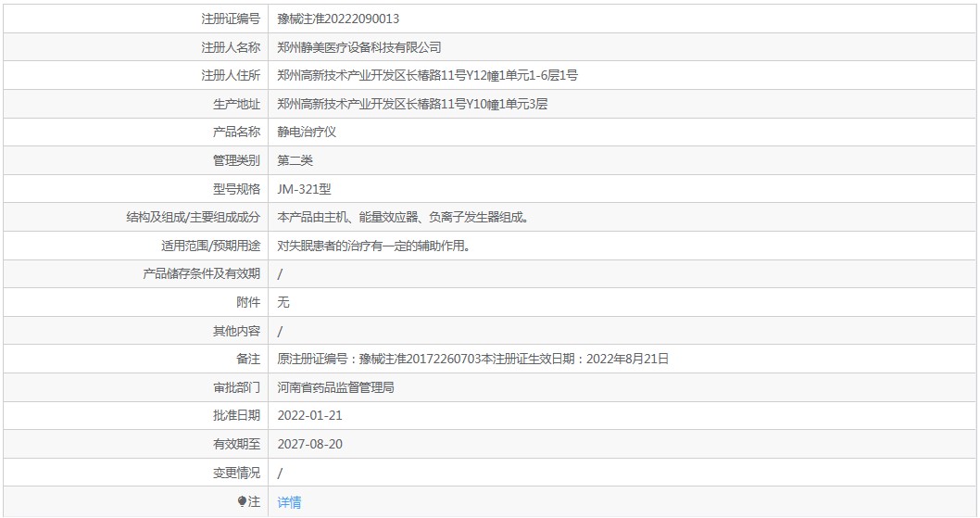Select the slash value for 产品储存条件及有效期
The height and width of the screenshot is (518, 980).
[280, 274]
